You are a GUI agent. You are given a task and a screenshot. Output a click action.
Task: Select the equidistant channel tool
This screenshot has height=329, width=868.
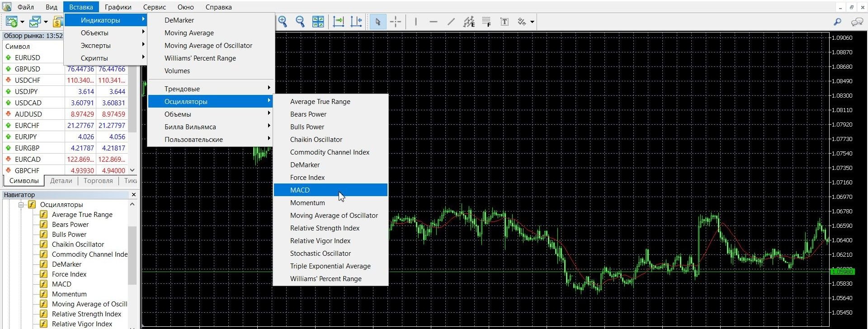(469, 22)
